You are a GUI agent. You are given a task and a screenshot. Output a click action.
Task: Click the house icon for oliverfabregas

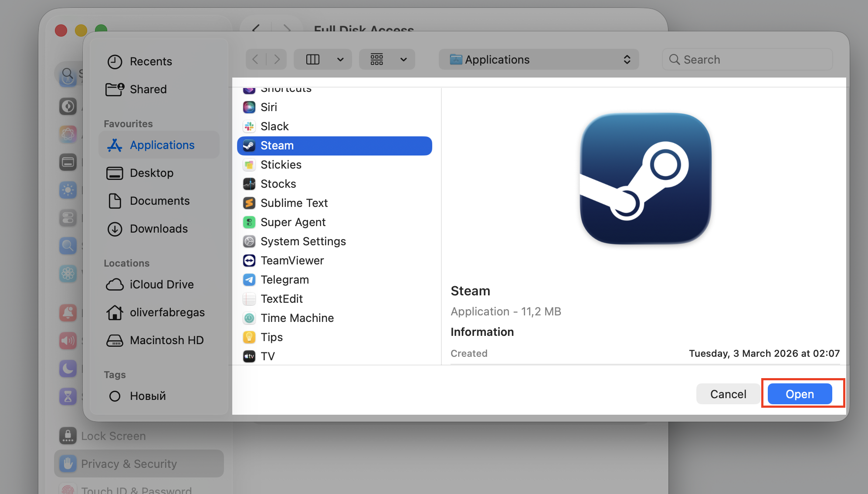click(x=115, y=312)
